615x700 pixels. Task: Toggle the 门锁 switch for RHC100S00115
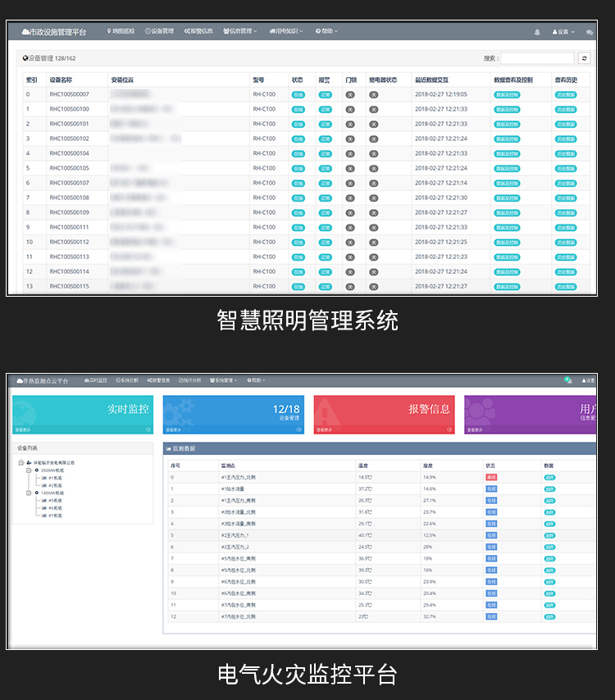coord(350,286)
